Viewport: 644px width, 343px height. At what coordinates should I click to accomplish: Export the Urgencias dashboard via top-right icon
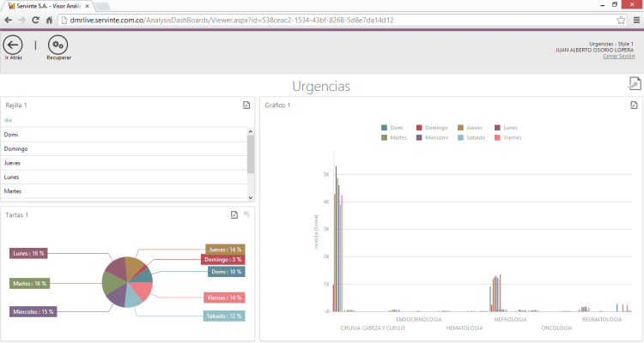point(635,83)
